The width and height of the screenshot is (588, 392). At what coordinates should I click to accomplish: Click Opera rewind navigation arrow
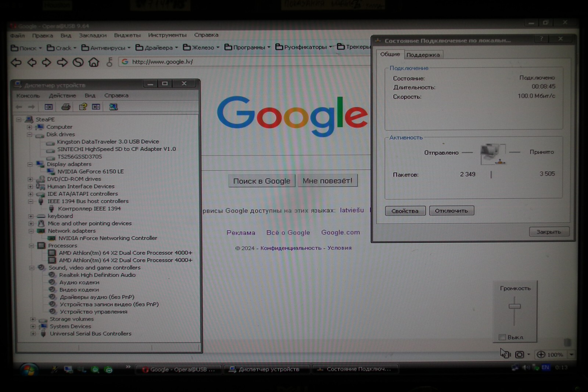click(x=32, y=63)
